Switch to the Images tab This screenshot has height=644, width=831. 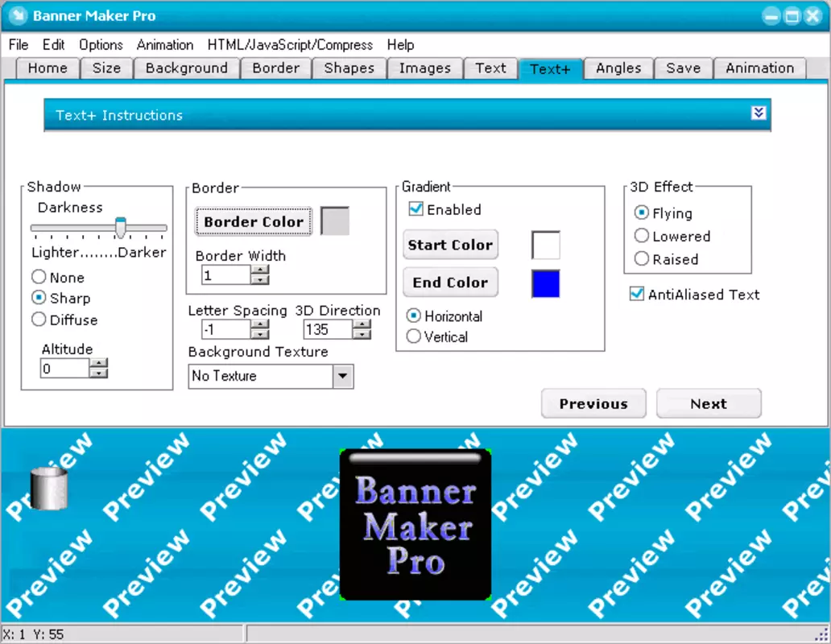425,68
